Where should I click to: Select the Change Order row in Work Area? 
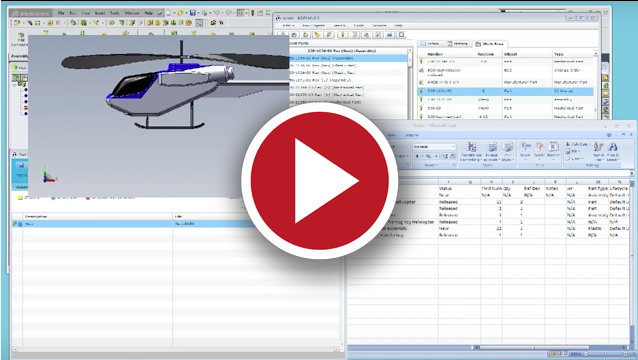tap(506, 72)
